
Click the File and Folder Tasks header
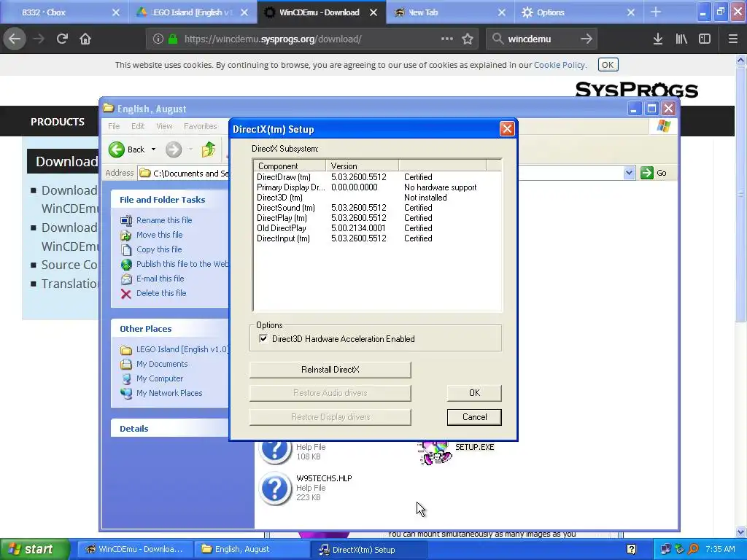point(162,200)
